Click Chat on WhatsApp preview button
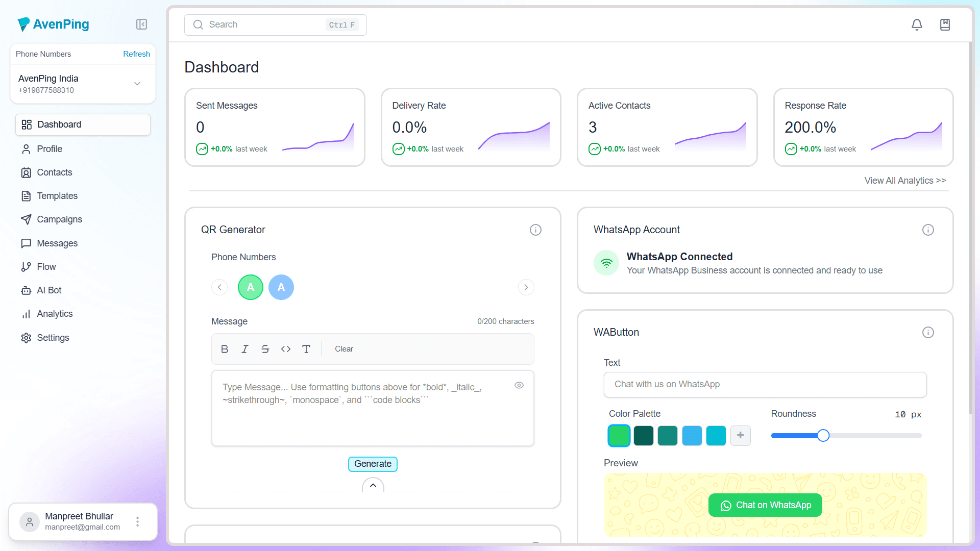This screenshot has width=980, height=551. [765, 505]
